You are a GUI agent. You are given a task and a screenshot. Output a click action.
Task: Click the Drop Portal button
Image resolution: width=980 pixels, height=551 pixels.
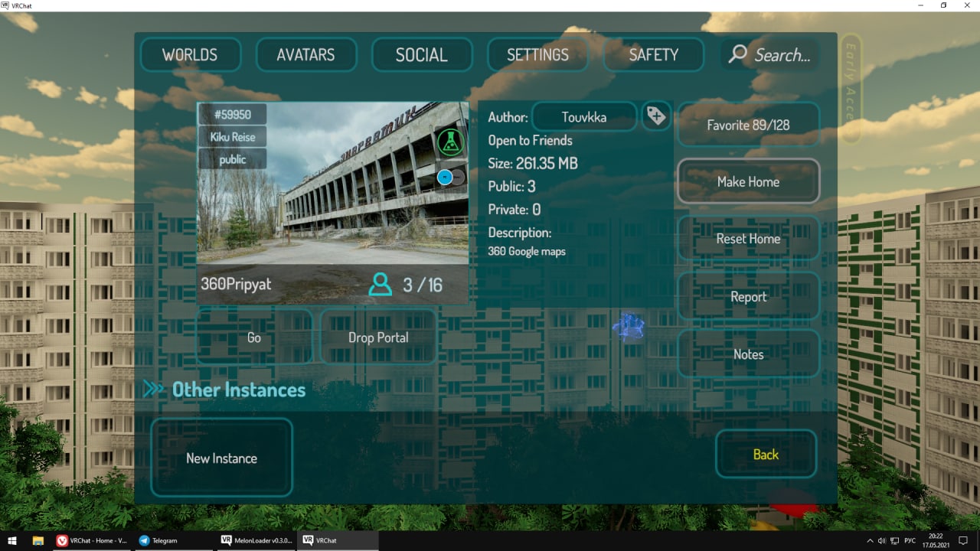[x=378, y=337]
